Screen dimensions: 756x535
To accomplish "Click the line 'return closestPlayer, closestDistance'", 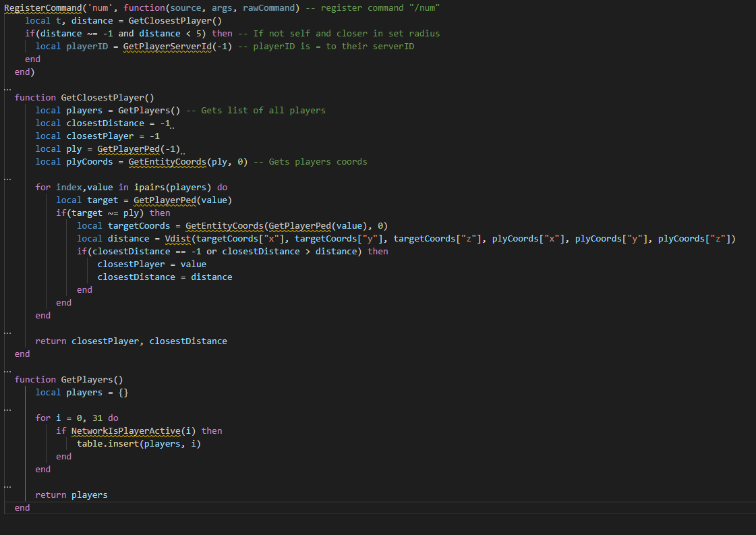I will click(x=131, y=341).
